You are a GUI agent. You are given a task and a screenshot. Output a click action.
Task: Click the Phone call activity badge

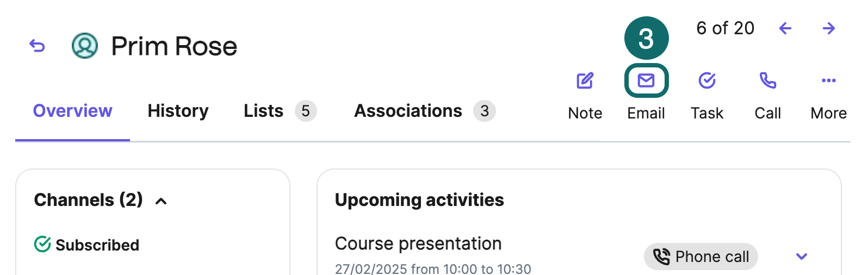coord(701,257)
